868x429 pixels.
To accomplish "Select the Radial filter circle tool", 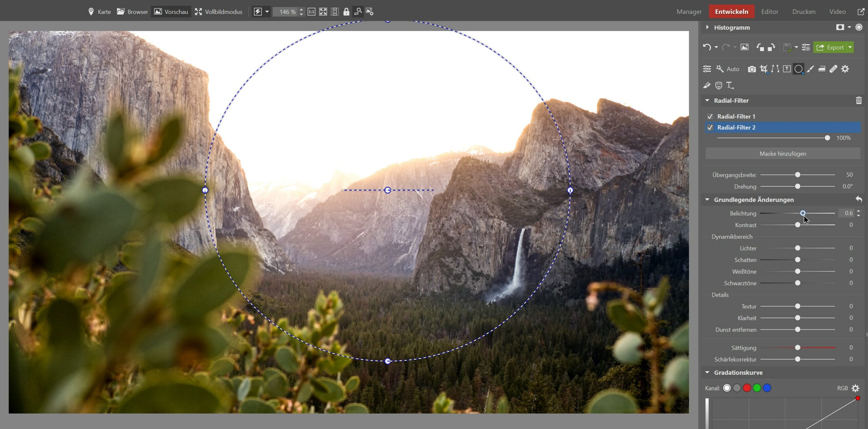I will [x=798, y=69].
